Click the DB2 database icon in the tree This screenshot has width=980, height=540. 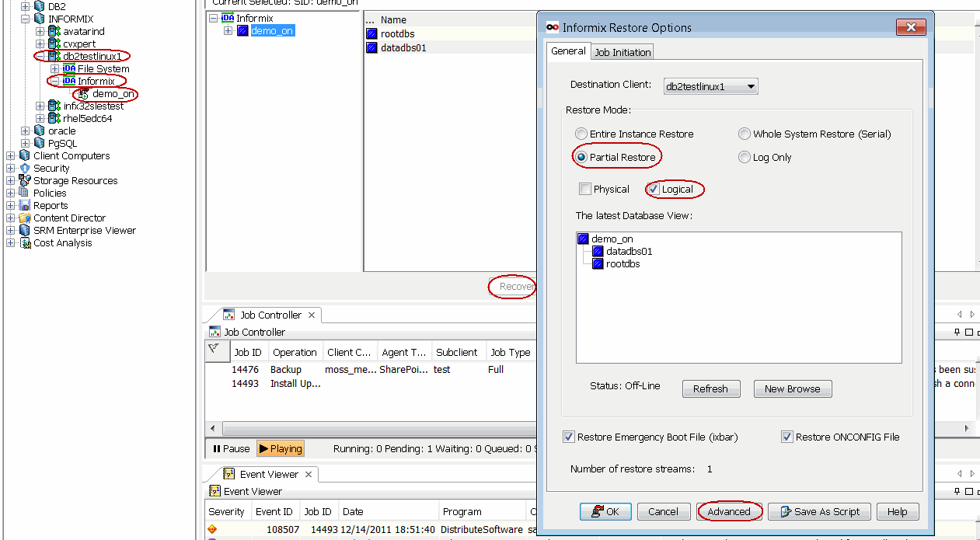40,6
